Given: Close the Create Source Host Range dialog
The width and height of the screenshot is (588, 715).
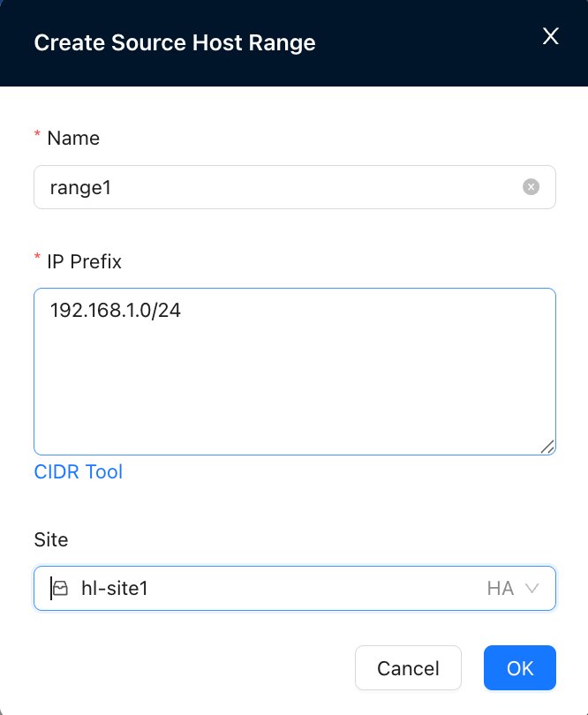Looking at the screenshot, I should (x=551, y=36).
